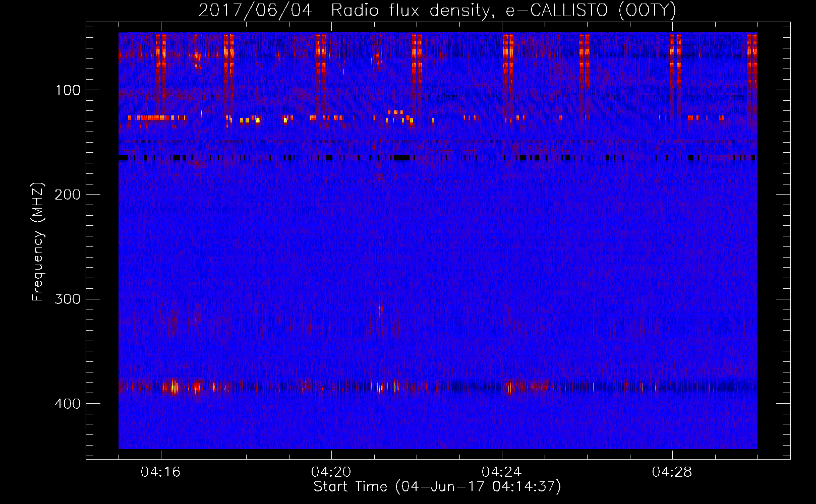Image resolution: width=816 pixels, height=504 pixels.
Task: Click the 'Start Time (04-Jun-17 04:14:37)' label
Action: tap(437, 487)
